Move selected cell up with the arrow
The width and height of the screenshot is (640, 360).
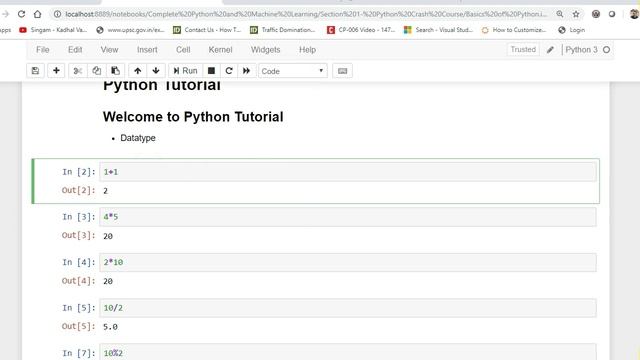[x=138, y=71]
